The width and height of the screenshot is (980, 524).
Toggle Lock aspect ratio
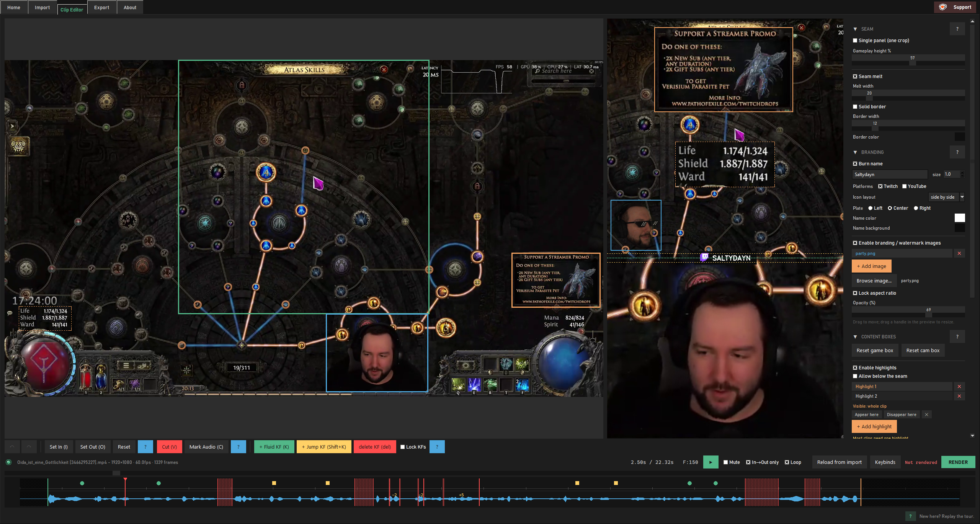(855, 293)
